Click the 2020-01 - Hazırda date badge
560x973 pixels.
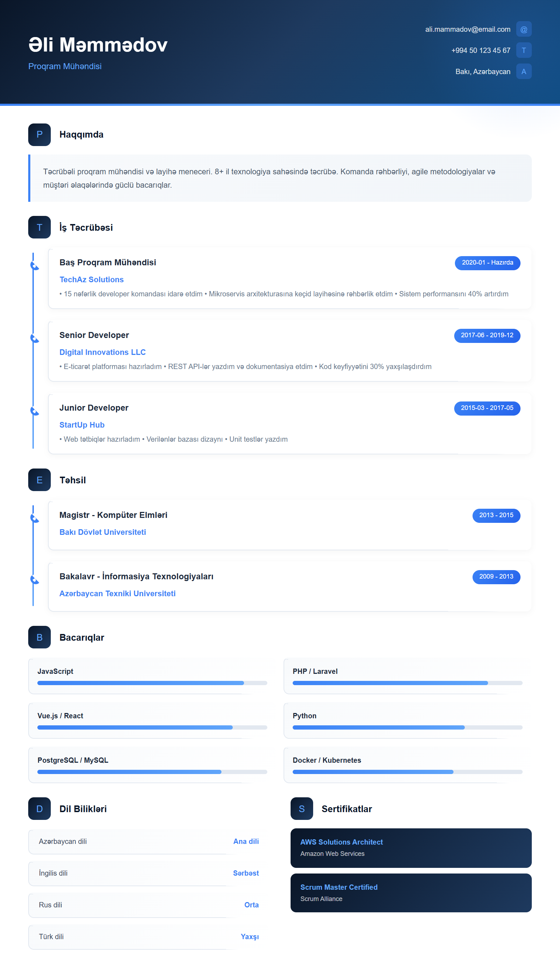click(x=487, y=263)
